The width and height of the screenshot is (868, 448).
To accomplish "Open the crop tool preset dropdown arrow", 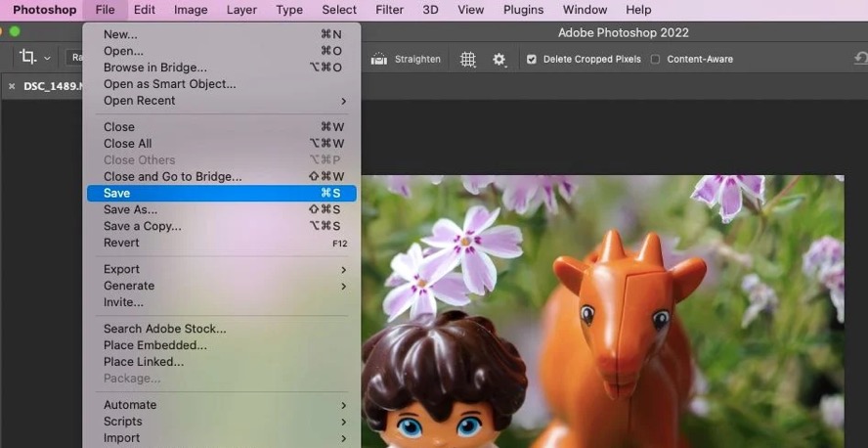I will point(47,59).
